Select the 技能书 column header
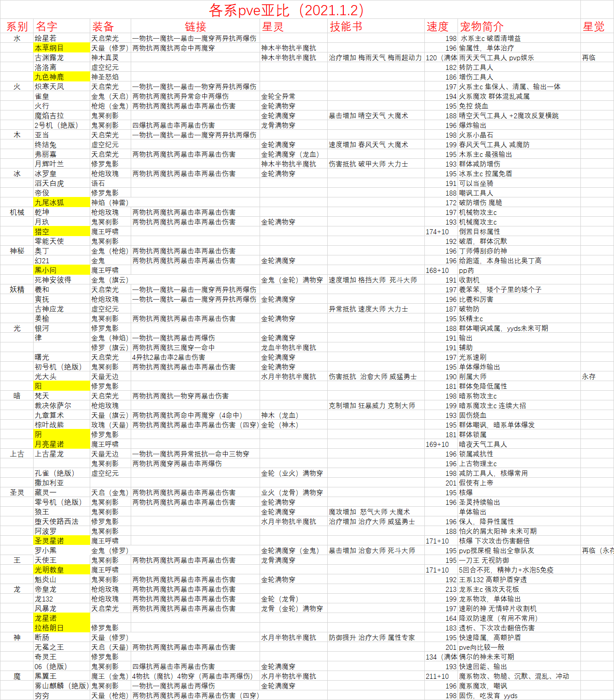 pyautogui.click(x=376, y=26)
